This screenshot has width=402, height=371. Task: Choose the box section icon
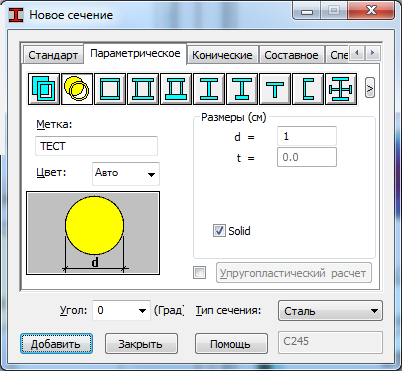tap(110, 89)
